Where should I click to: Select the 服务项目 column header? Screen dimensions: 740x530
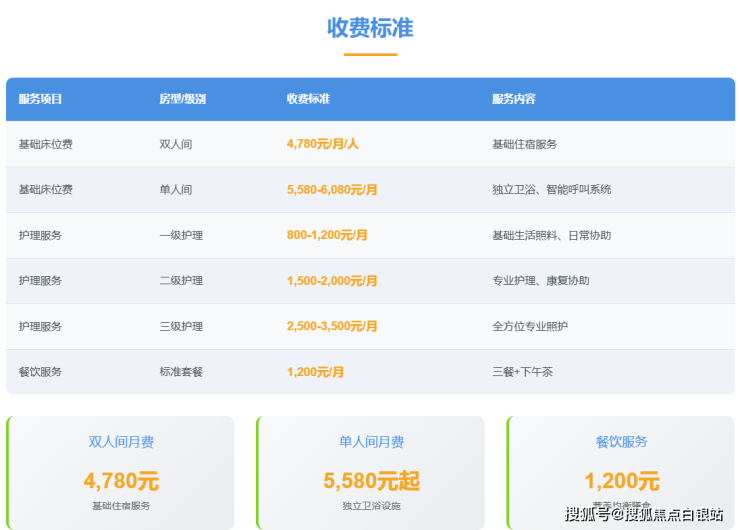pos(40,99)
